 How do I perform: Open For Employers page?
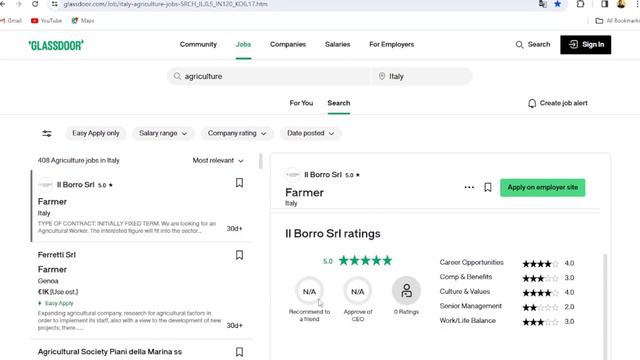click(391, 44)
